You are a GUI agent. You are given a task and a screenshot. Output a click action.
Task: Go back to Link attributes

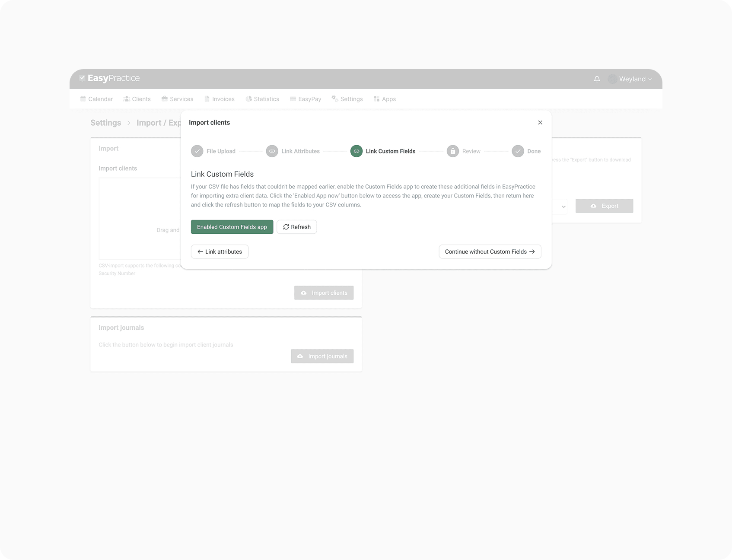220,251
